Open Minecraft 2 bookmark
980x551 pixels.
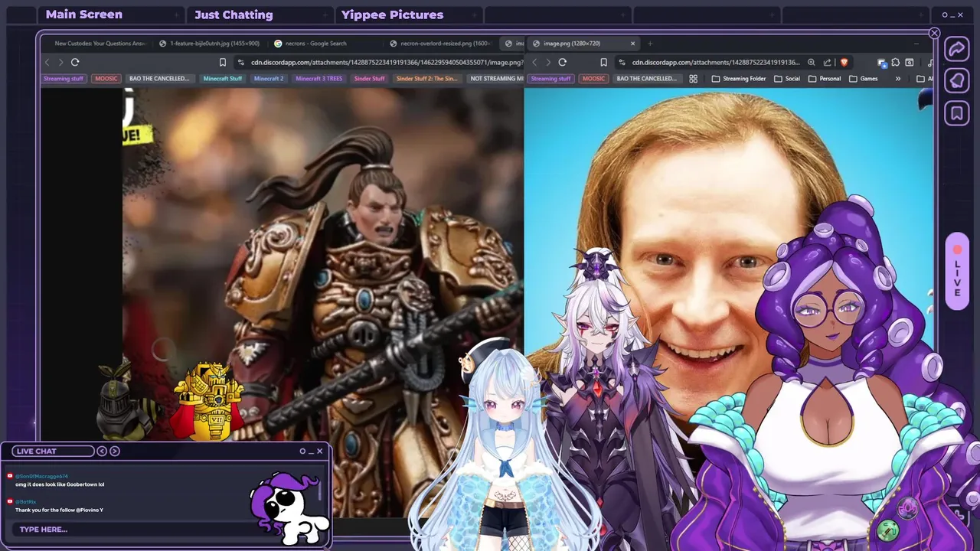[269, 79]
